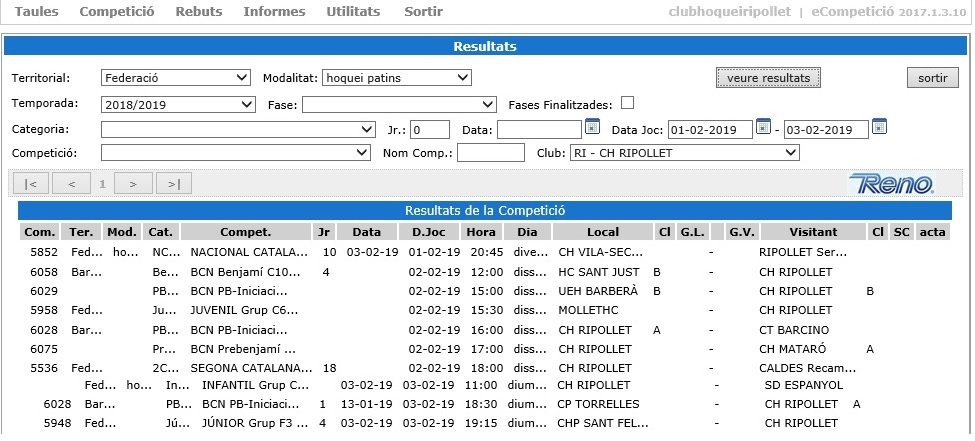975x441 pixels.
Task: Click the Compet. column header
Action: tap(246, 232)
